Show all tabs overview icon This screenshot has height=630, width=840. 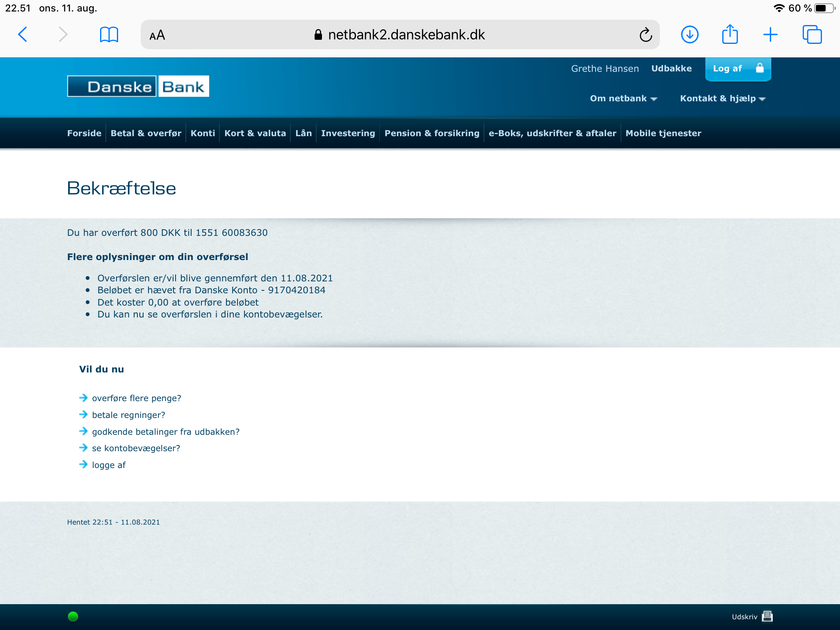click(x=812, y=34)
